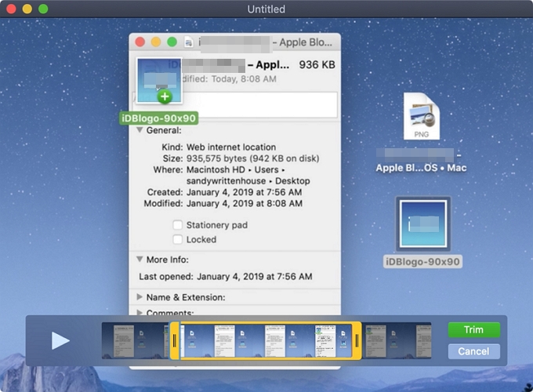
Task: Click the dragged icon with green plus badge
Action: 159,82
